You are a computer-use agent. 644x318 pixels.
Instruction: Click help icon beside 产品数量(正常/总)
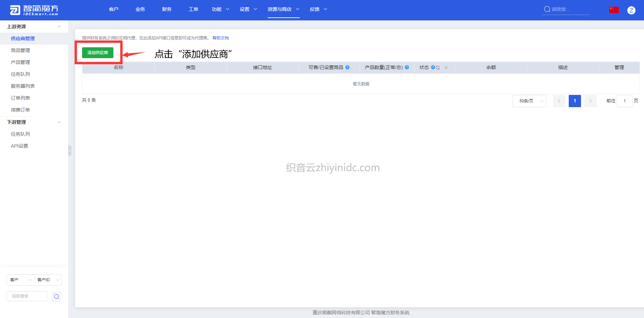point(407,67)
